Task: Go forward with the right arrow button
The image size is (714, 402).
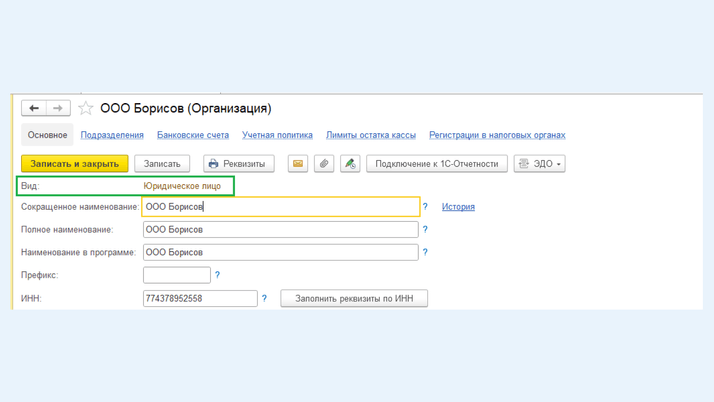Action: tap(58, 108)
